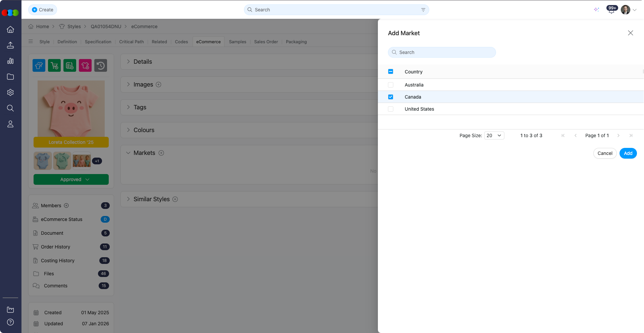Open the Page Size dropdown

(494, 135)
